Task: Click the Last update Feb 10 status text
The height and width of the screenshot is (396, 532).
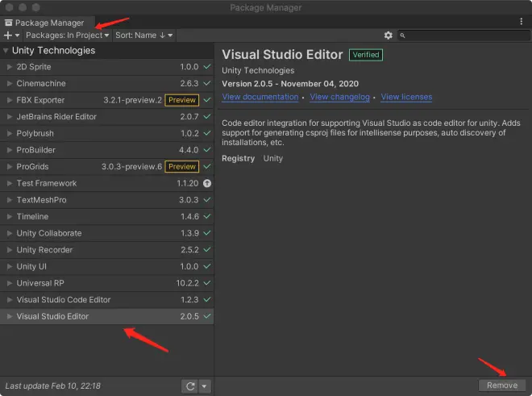Action: pyautogui.click(x=53, y=386)
